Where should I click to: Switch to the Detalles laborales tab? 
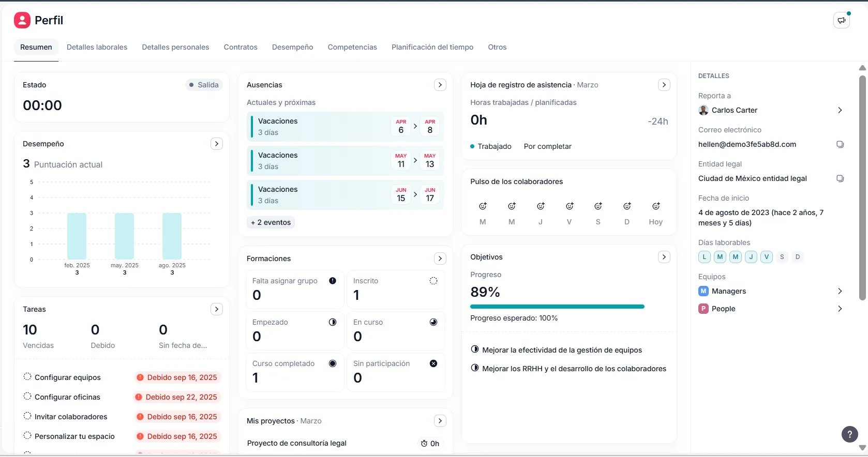point(97,47)
